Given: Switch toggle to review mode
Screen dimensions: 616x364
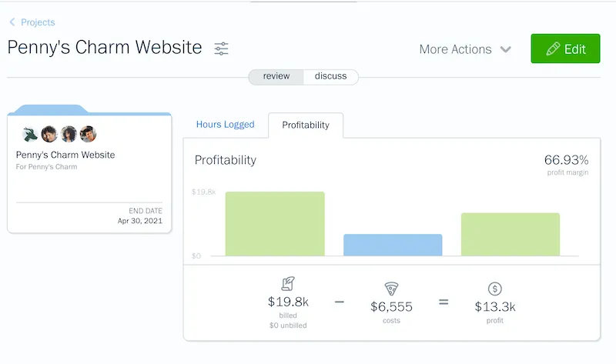Looking at the screenshot, I should [276, 76].
